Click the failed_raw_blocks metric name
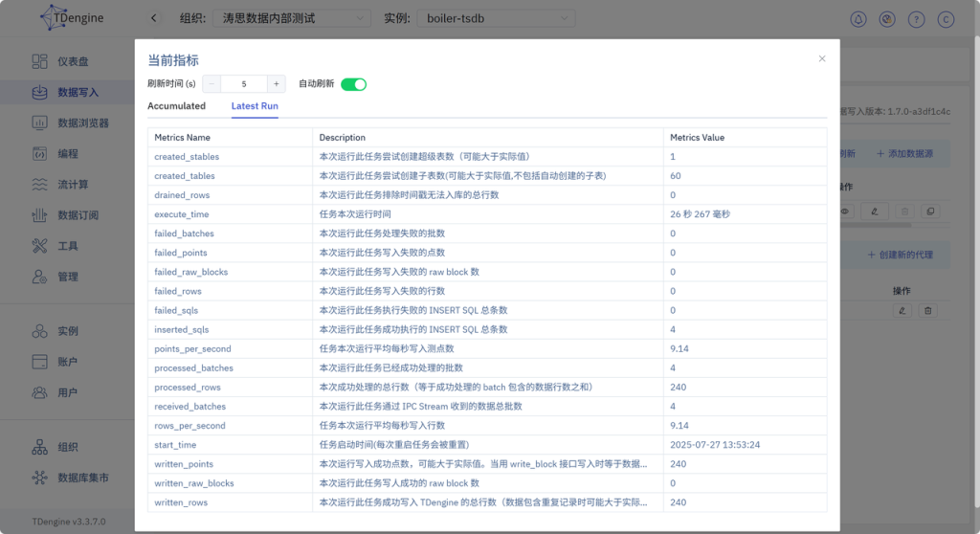The image size is (980, 534). coord(190,272)
